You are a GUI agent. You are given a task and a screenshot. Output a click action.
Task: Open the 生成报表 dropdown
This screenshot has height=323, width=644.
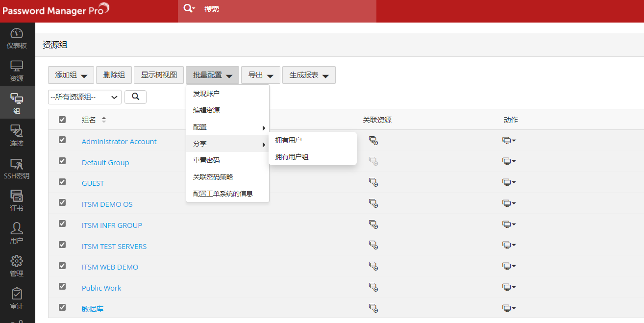pyautogui.click(x=309, y=75)
